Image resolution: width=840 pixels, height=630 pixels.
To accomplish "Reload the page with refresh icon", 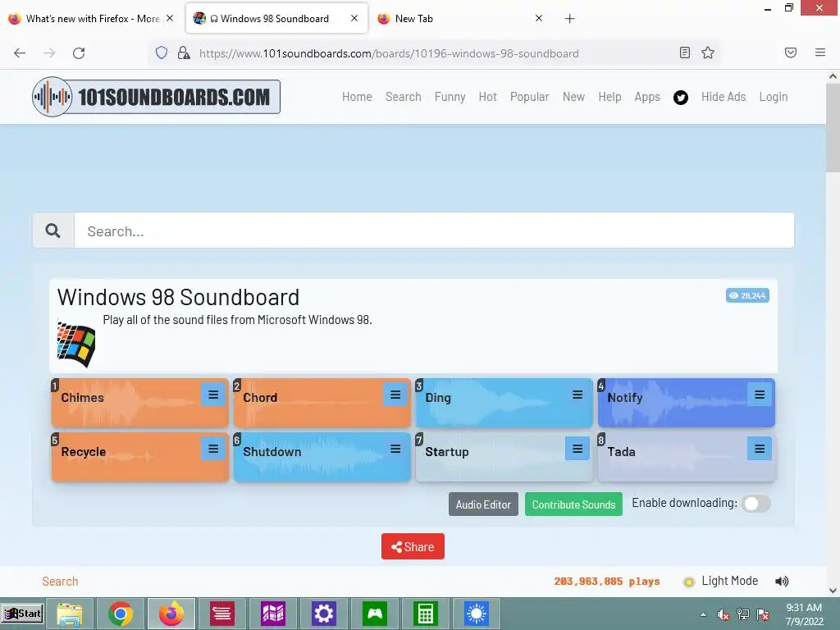I will click(79, 53).
